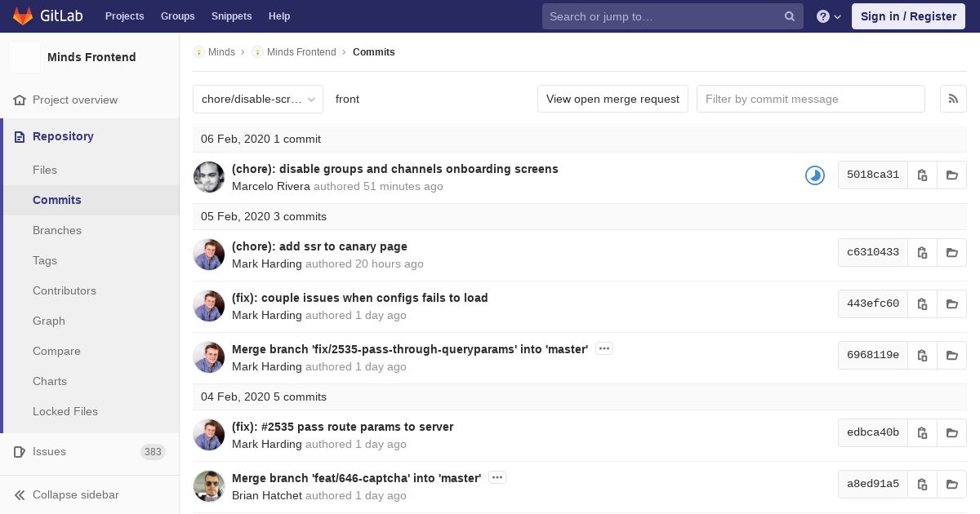The width and height of the screenshot is (980, 514).
Task: Focus the Filter by commit message field
Action: 810,99
